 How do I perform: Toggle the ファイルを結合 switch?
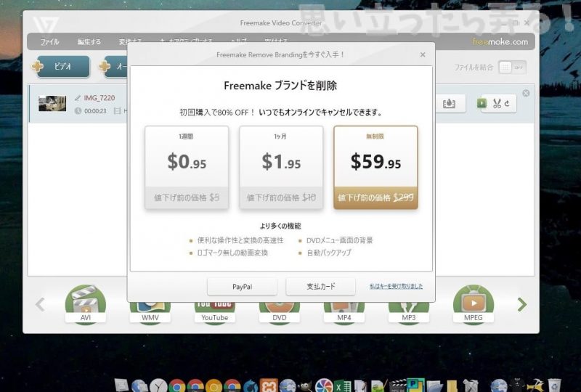(x=512, y=68)
